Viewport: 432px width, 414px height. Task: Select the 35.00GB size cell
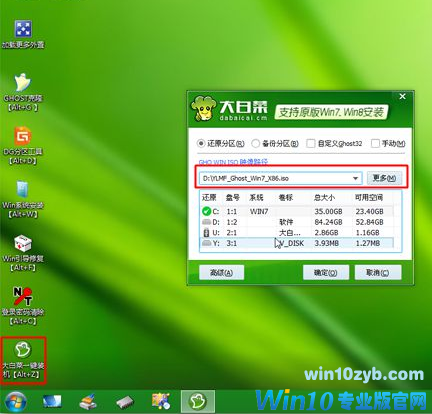click(328, 211)
